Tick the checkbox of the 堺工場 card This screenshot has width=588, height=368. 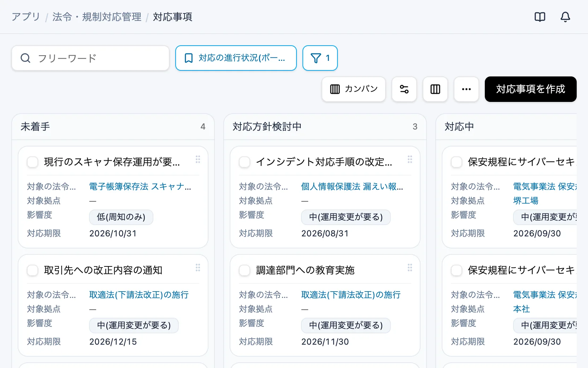457,162
